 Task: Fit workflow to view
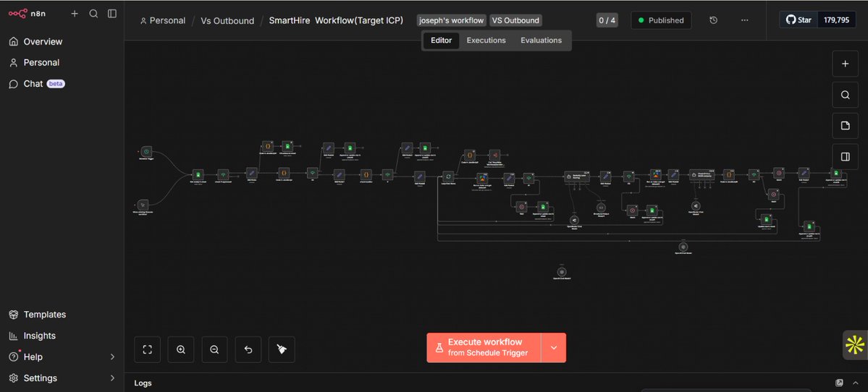147,349
